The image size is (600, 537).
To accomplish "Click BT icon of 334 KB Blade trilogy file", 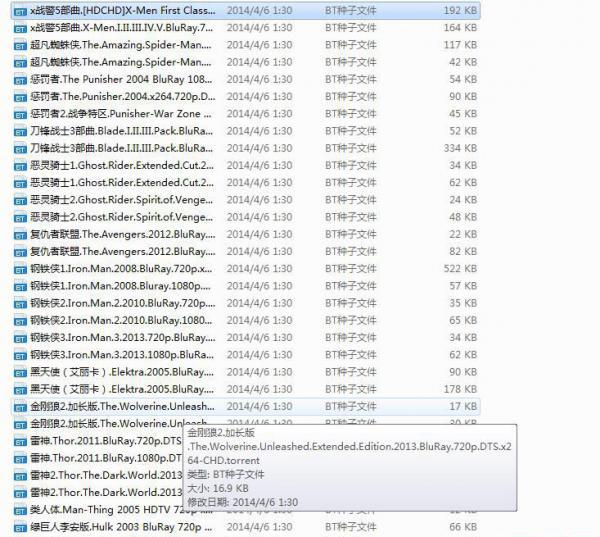I will (x=20, y=149).
